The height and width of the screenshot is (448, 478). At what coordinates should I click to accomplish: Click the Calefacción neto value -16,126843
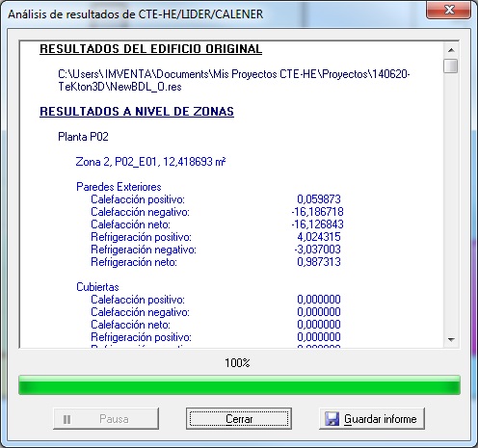317,224
